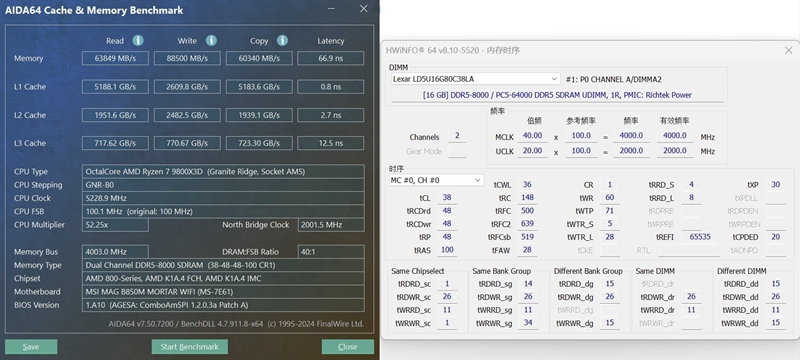Click the Memory Read result field
Screen dimensions: 800x360
[115, 58]
